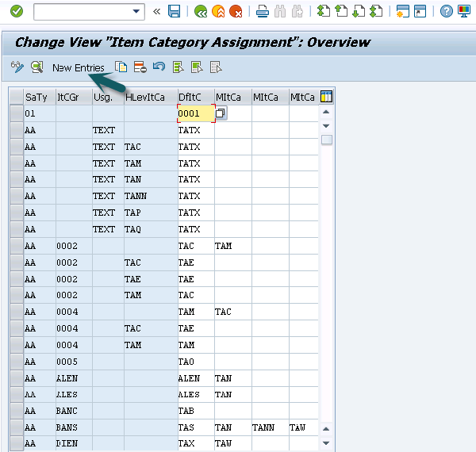Click the vertical scrollbar thumb
Image resolution: width=476 pixels, height=452 pixels.
pos(327,140)
